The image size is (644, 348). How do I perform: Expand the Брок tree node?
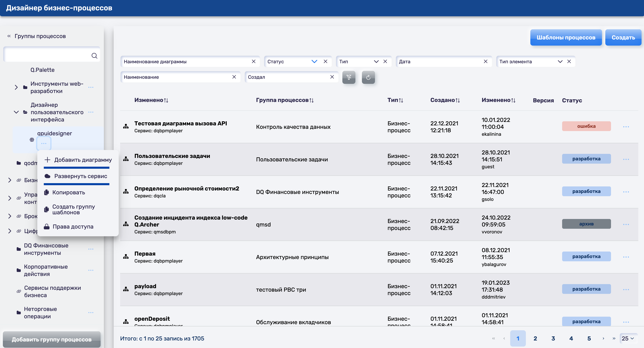[x=10, y=216]
